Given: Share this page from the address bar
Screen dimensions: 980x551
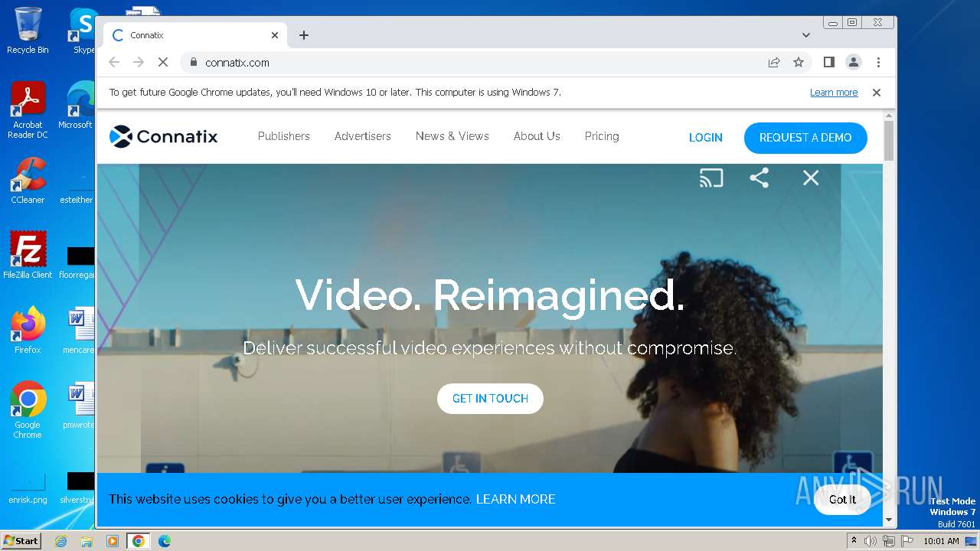Looking at the screenshot, I should tap(774, 63).
